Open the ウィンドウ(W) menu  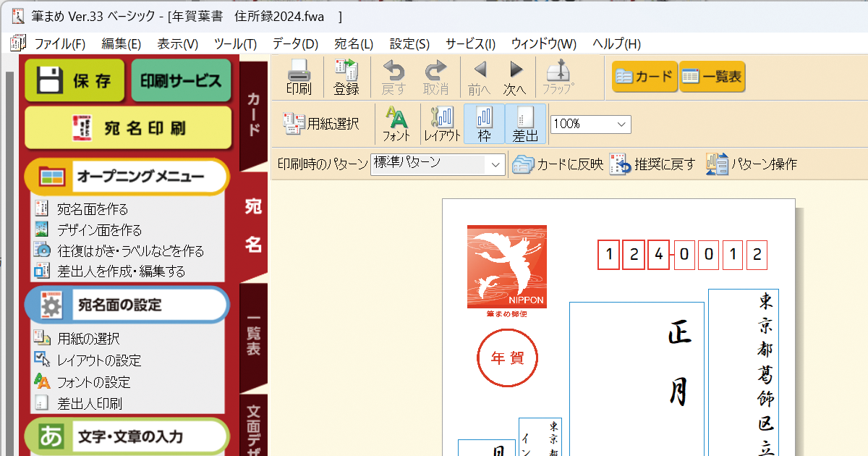click(544, 43)
